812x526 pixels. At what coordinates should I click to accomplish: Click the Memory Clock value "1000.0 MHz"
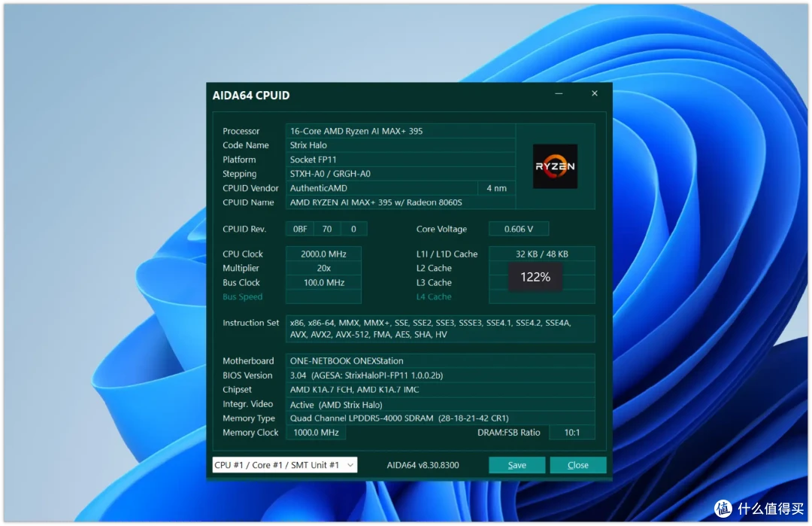[316, 432]
